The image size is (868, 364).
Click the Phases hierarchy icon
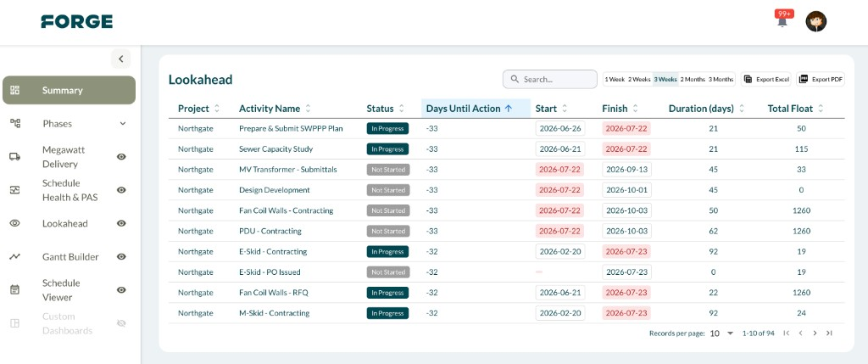click(x=15, y=123)
